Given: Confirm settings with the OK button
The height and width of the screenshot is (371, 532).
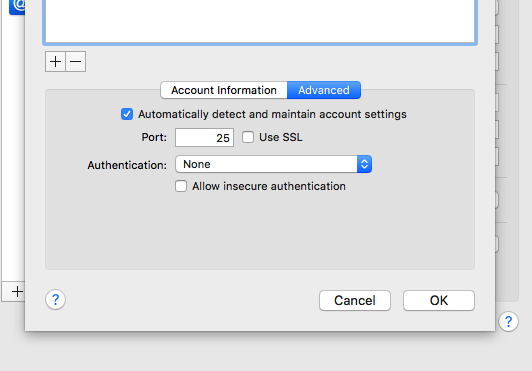Looking at the screenshot, I should tap(439, 300).
